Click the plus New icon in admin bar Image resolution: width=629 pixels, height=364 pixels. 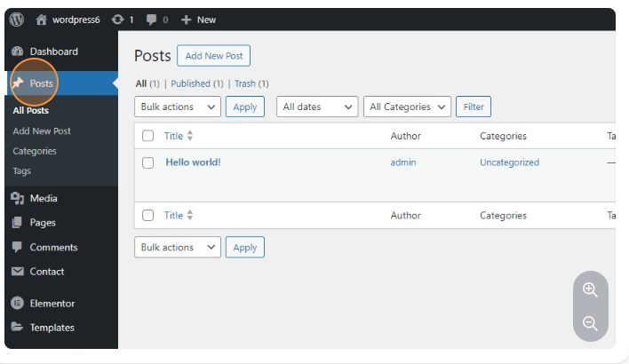(186, 19)
